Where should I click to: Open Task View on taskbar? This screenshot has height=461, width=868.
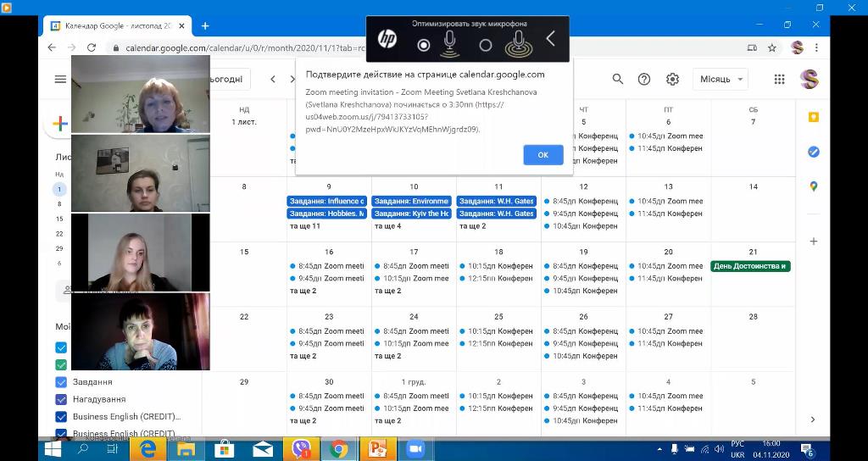[x=112, y=449]
